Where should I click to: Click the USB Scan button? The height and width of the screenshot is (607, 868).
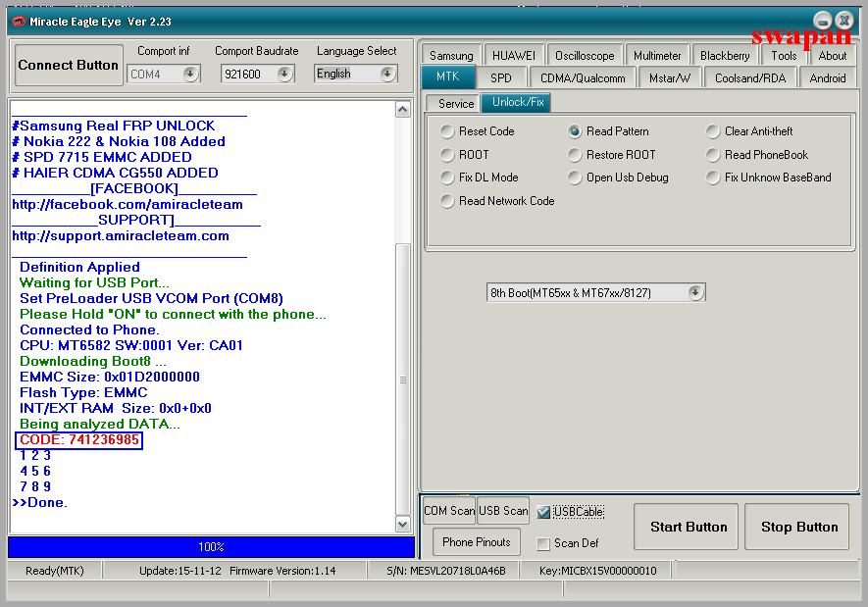pyautogui.click(x=502, y=511)
